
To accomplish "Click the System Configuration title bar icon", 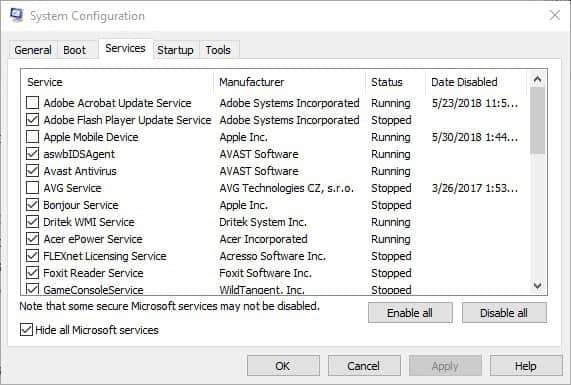I will point(16,15).
